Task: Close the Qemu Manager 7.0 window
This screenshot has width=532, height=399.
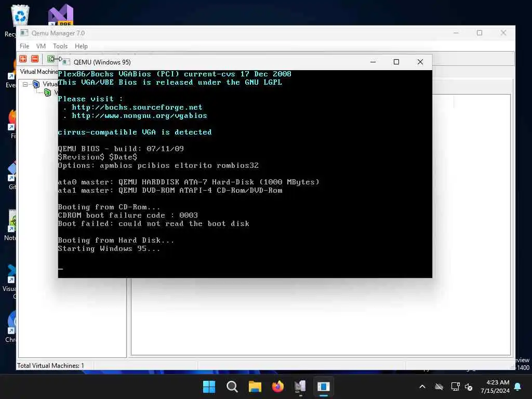Action: click(x=503, y=33)
